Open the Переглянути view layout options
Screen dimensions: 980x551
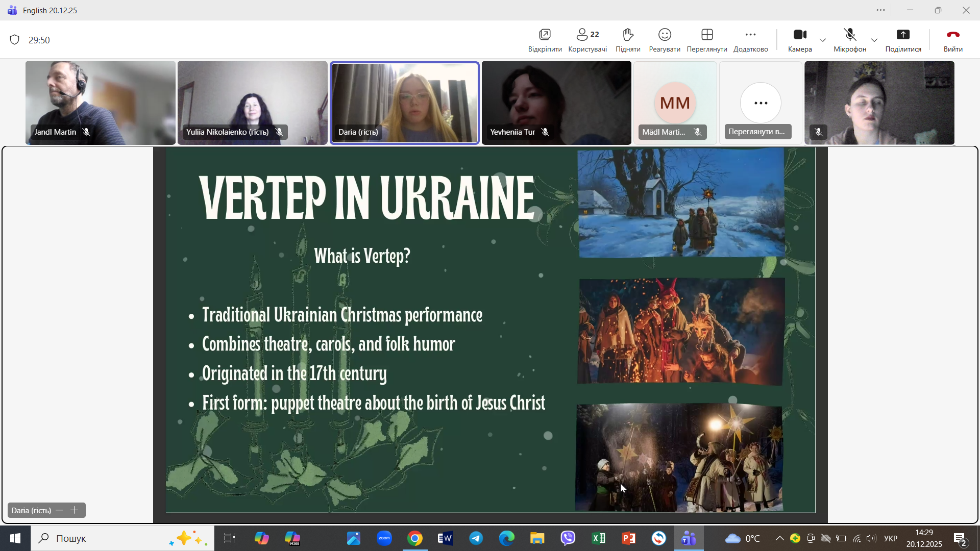[x=706, y=40]
